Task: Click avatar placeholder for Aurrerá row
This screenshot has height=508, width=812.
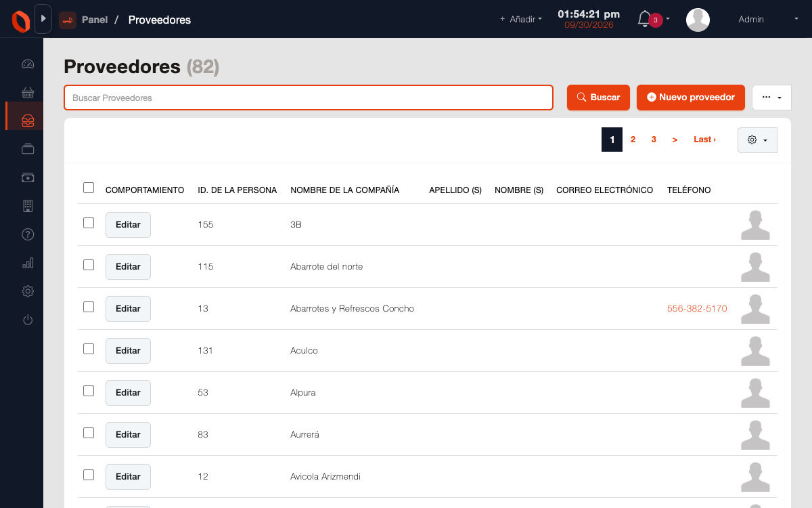Action: pos(755,435)
